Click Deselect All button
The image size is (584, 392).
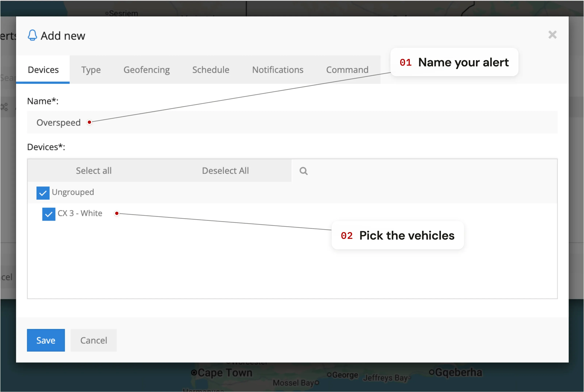[x=225, y=171]
